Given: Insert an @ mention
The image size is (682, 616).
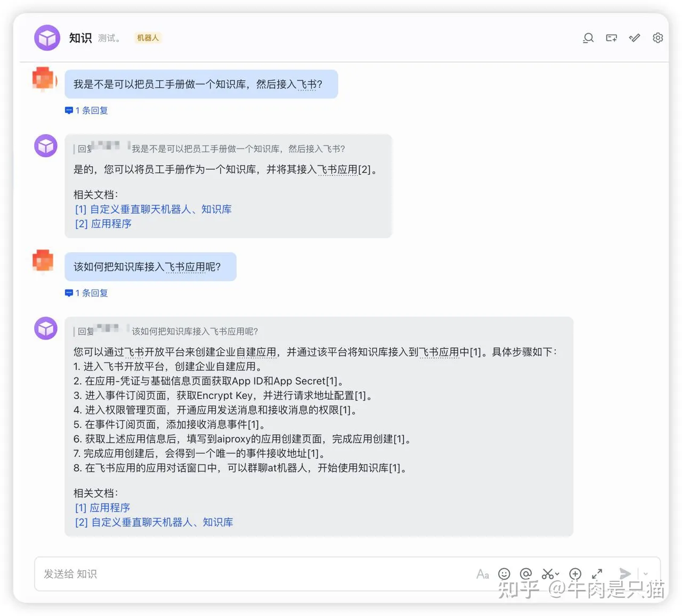Looking at the screenshot, I should pyautogui.click(x=526, y=574).
